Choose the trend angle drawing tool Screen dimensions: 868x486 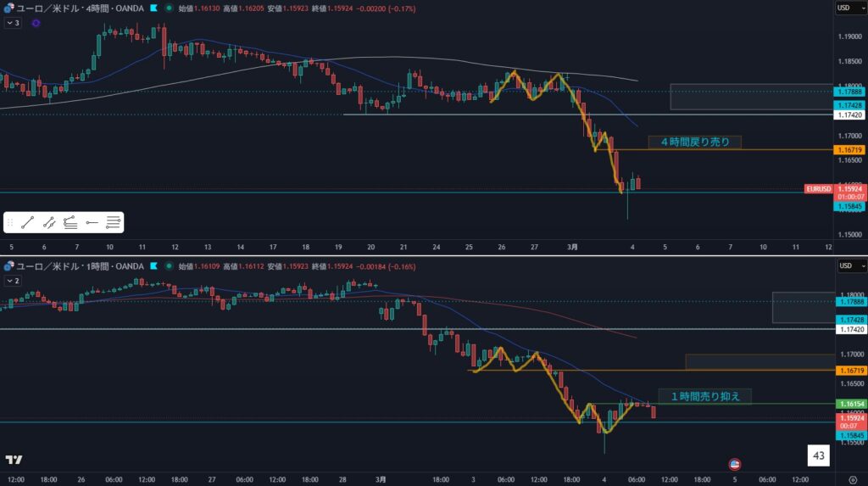point(70,222)
